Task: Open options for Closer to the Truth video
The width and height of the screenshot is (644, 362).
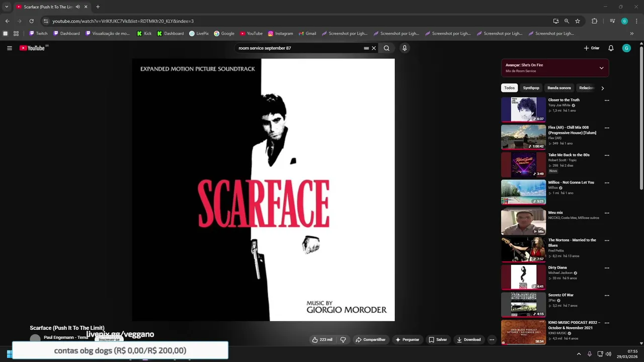Action: point(607,100)
